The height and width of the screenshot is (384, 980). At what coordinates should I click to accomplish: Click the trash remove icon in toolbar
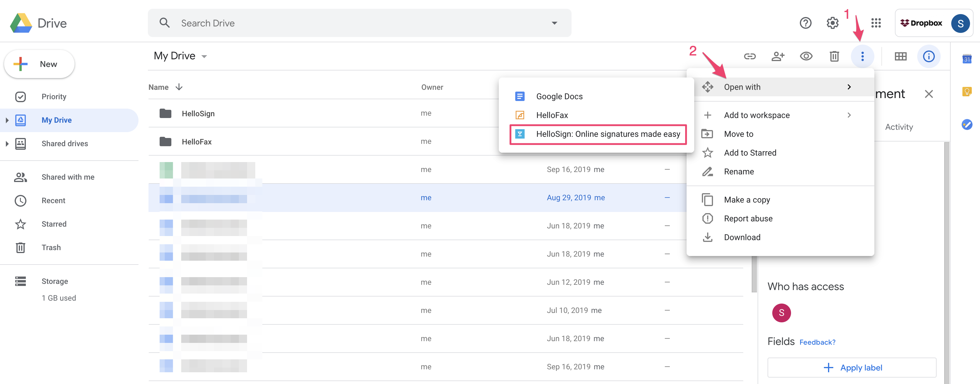834,57
